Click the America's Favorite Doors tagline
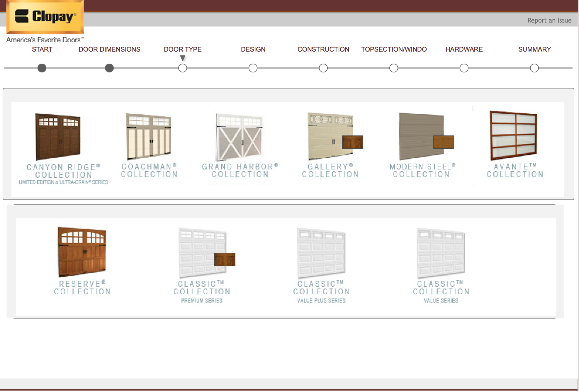Image resolution: width=579 pixels, height=392 pixels. coord(45,40)
